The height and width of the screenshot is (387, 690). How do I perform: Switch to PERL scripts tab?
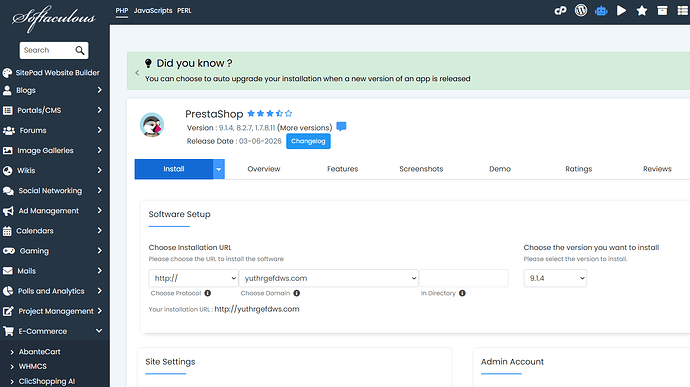[x=184, y=11]
